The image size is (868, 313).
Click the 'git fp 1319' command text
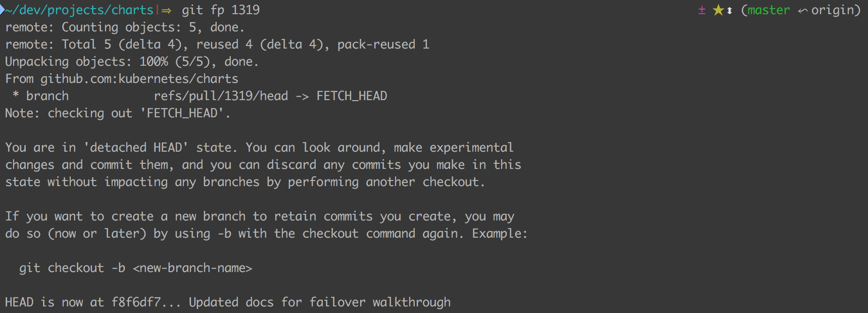tap(221, 10)
